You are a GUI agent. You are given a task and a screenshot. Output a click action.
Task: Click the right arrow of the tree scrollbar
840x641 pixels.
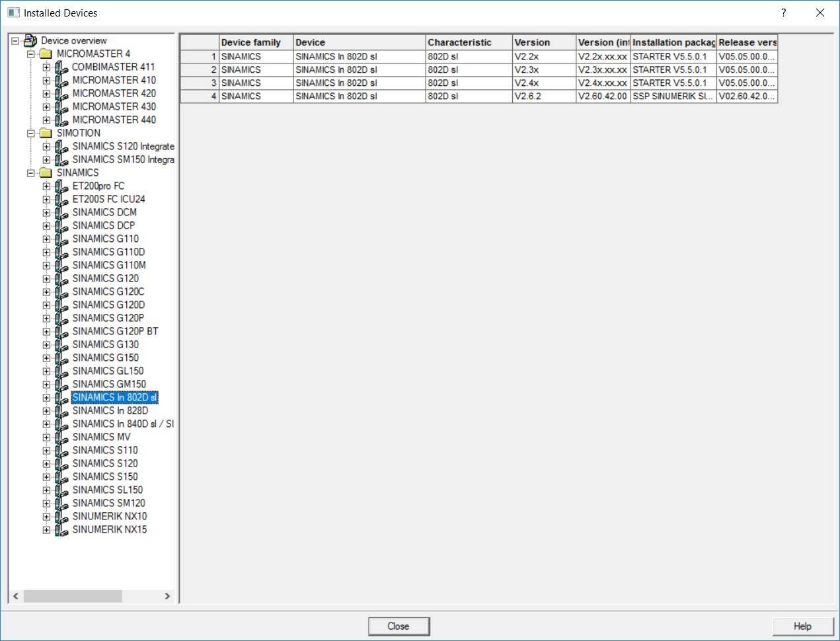click(167, 596)
